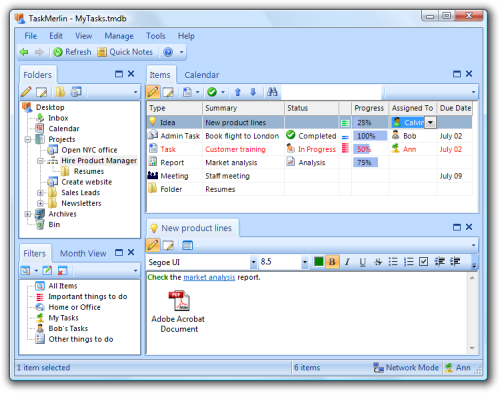Open the market analysis hyperlink
The width and height of the screenshot is (500, 393).
click(x=209, y=277)
